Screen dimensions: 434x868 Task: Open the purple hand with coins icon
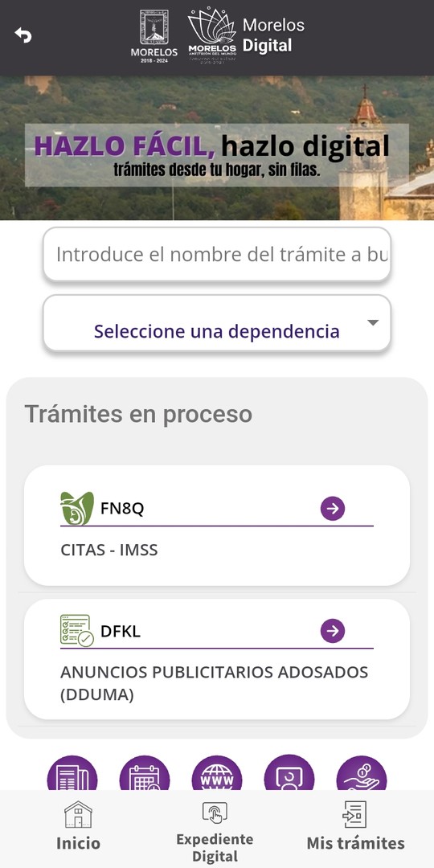[x=362, y=773]
